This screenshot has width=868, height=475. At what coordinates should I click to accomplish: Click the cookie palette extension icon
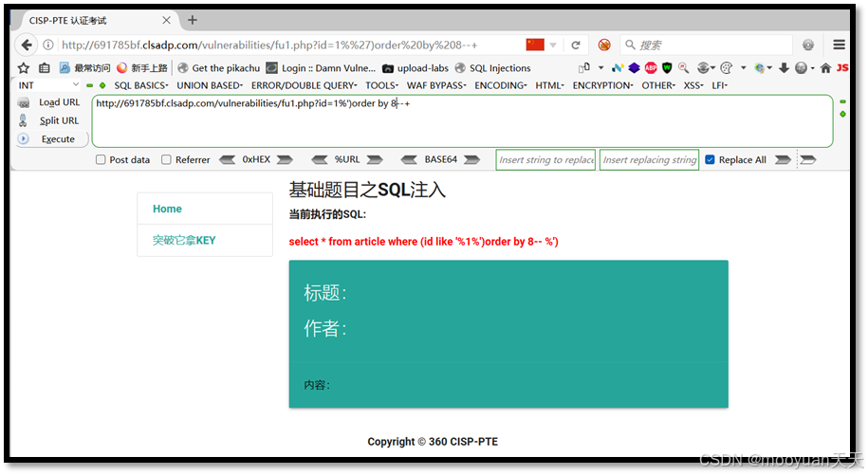[727, 68]
